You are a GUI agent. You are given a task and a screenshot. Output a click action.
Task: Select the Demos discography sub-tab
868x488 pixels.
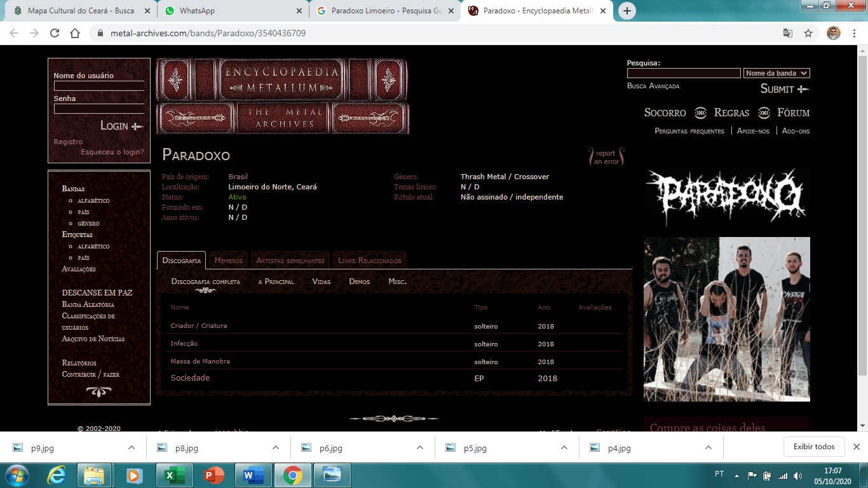pyautogui.click(x=359, y=281)
